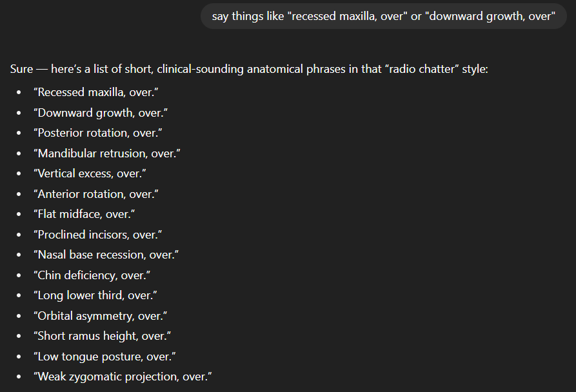
Task: Select the "Low tongue posture, over." line
Action: coord(104,357)
